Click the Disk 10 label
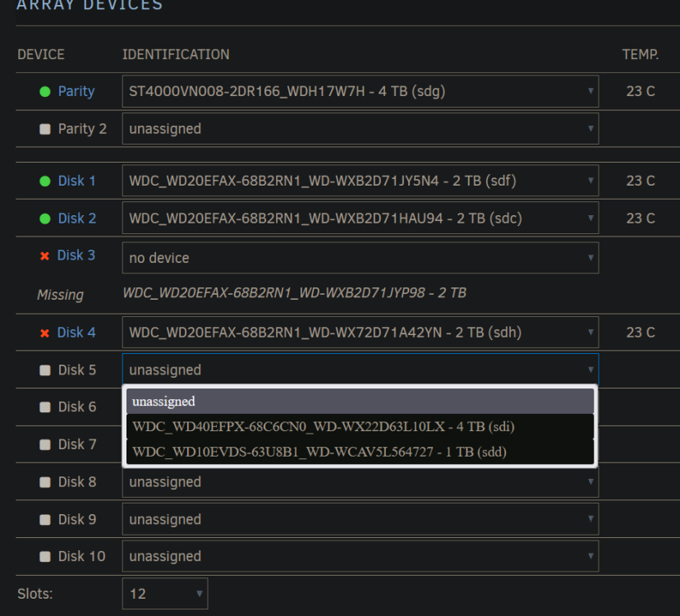The height and width of the screenshot is (616, 680). click(81, 556)
